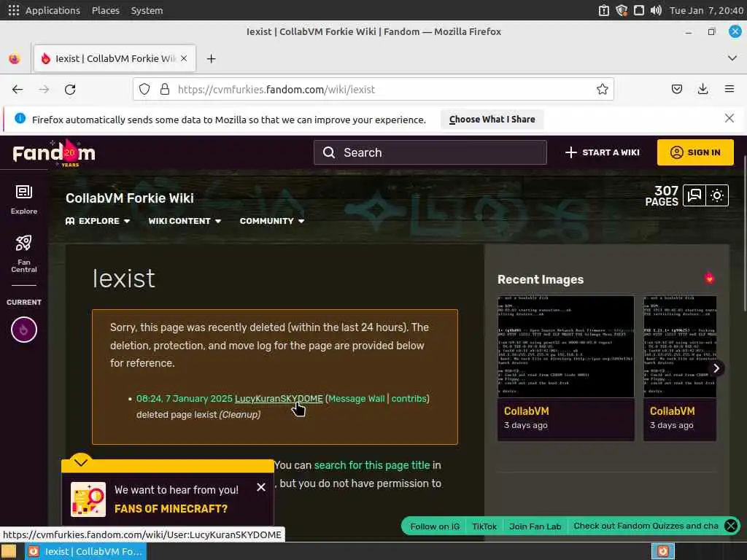Click the shield security tray icon
The height and width of the screenshot is (560, 747).
point(622,10)
